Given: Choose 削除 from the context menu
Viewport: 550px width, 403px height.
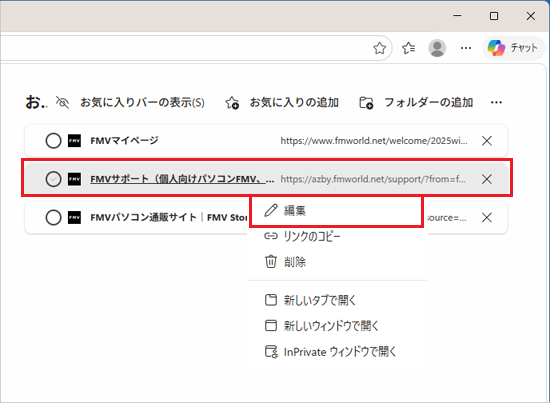Looking at the screenshot, I should coord(337,262).
